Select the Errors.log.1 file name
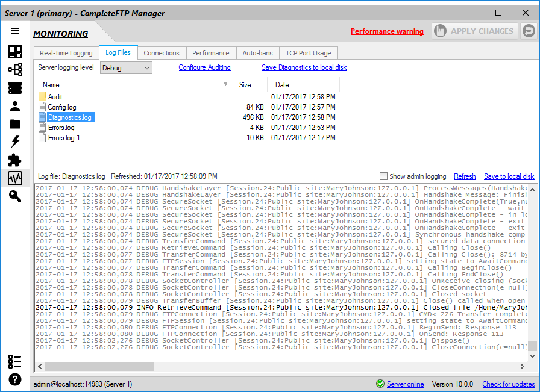540x392 pixels. 64,138
